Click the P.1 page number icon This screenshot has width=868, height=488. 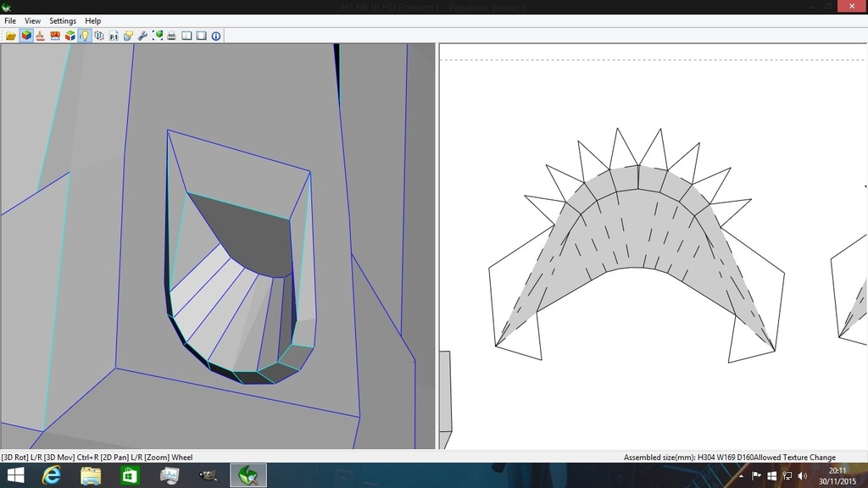114,36
